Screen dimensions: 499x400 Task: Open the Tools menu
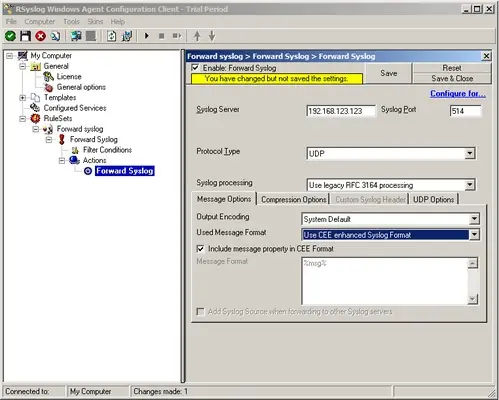click(71, 22)
